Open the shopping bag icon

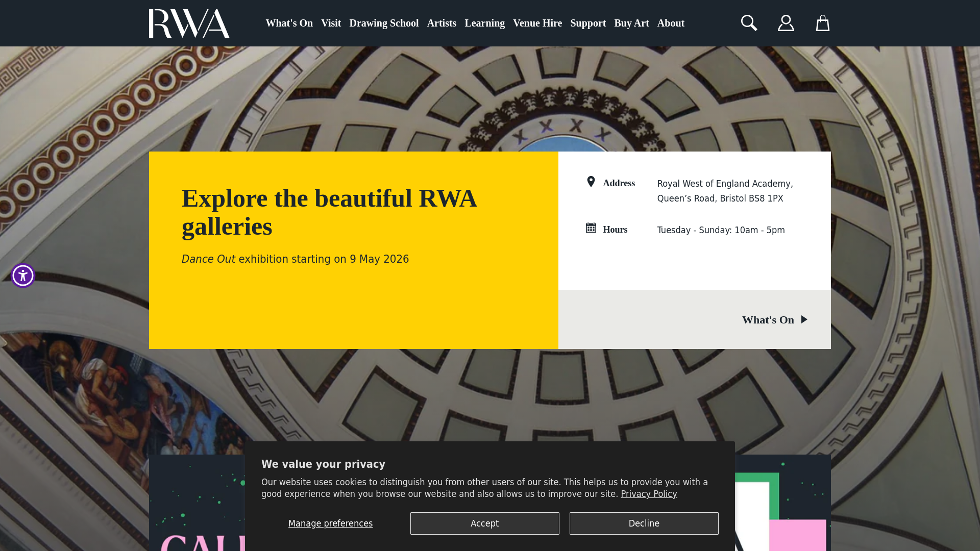(823, 23)
